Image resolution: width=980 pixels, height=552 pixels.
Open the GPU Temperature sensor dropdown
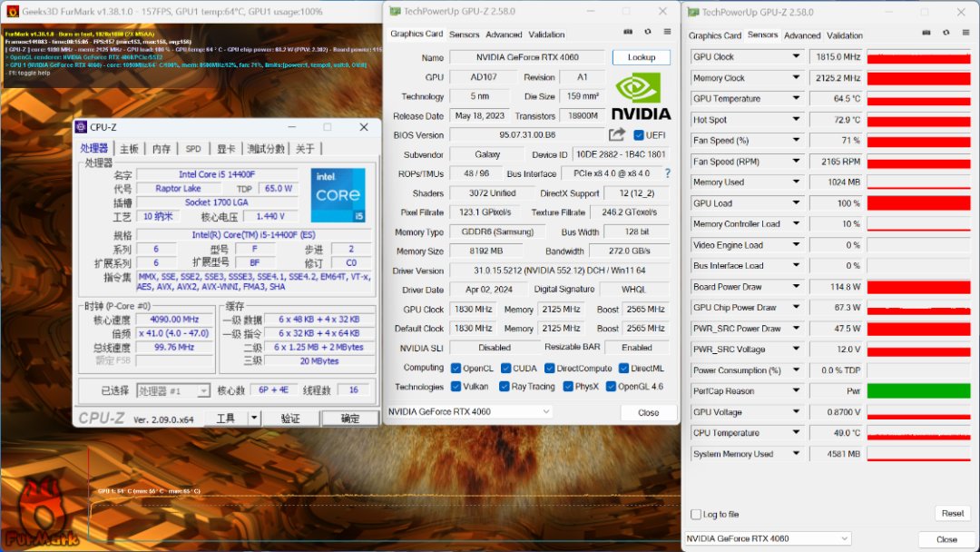(796, 98)
